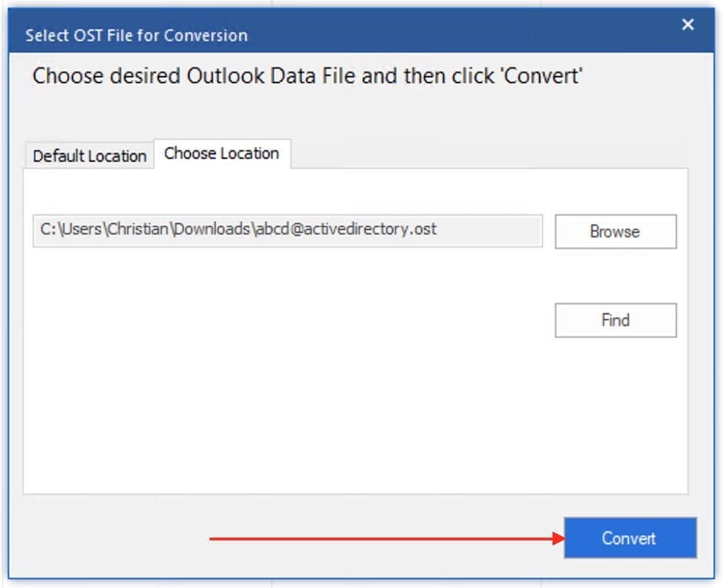Click the quoted 'Convert' word in the heading
The image size is (723, 588).
[542, 76]
